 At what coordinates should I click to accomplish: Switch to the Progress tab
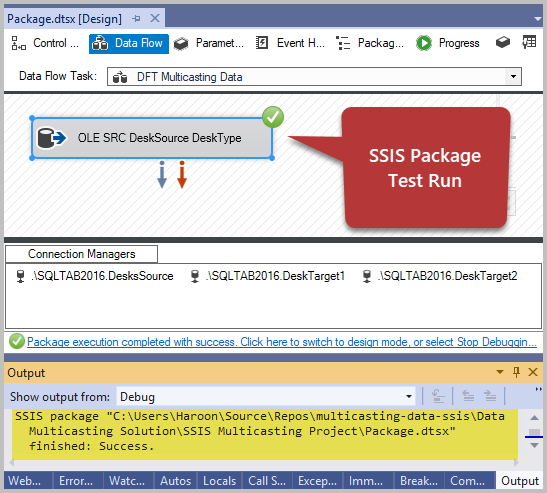click(448, 44)
